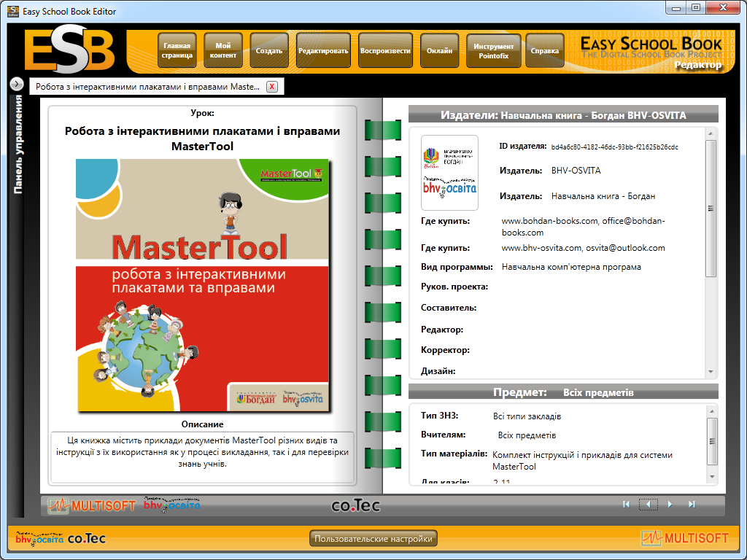This screenshot has width=747, height=560.
Task: Click co.Tec logo in center bar
Action: click(x=356, y=505)
